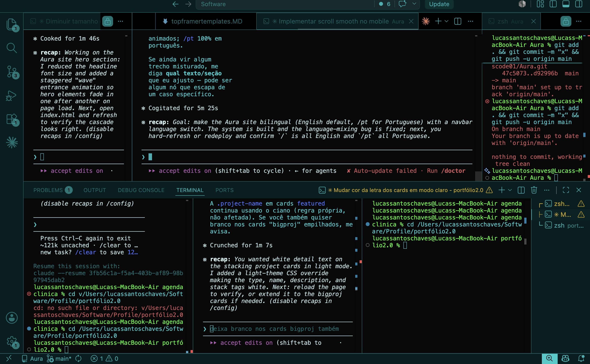Open the panel's more actions ellipsis
Image resolution: width=590 pixels, height=364 pixels.
pos(547,190)
